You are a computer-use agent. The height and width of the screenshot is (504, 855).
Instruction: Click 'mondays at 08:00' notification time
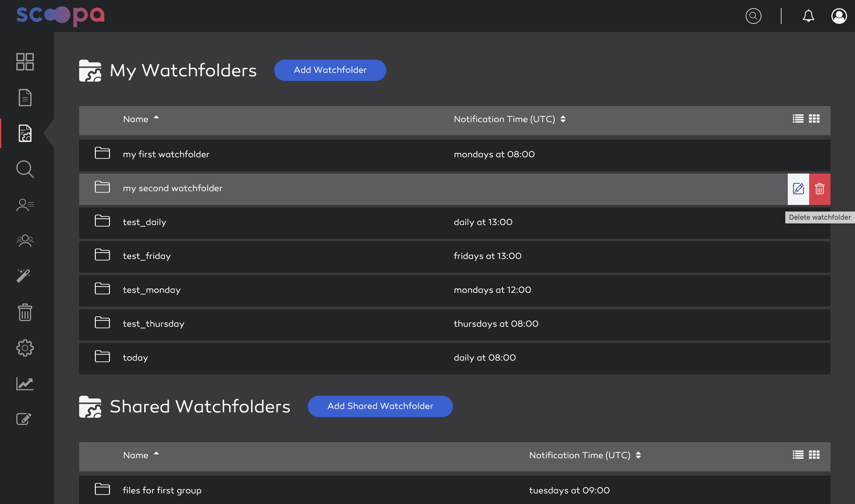coord(494,154)
